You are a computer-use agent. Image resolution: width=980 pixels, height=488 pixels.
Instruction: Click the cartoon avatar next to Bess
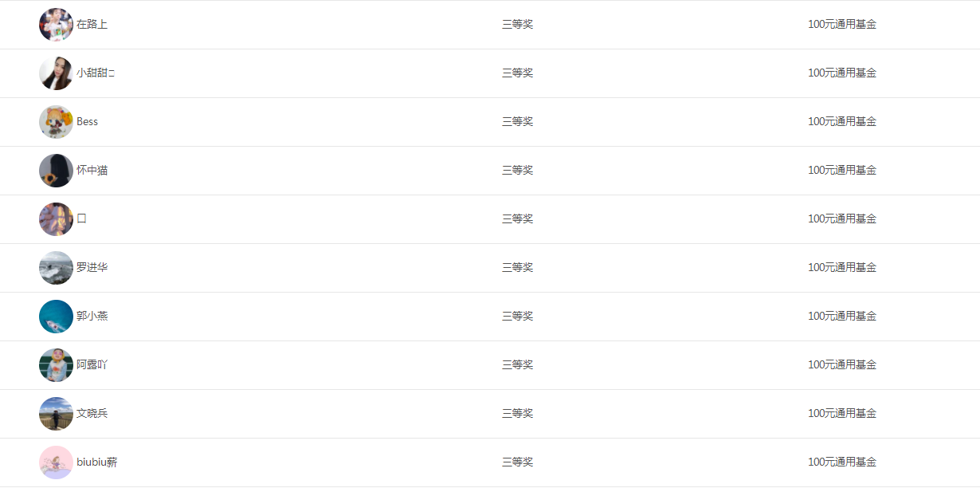[56, 122]
